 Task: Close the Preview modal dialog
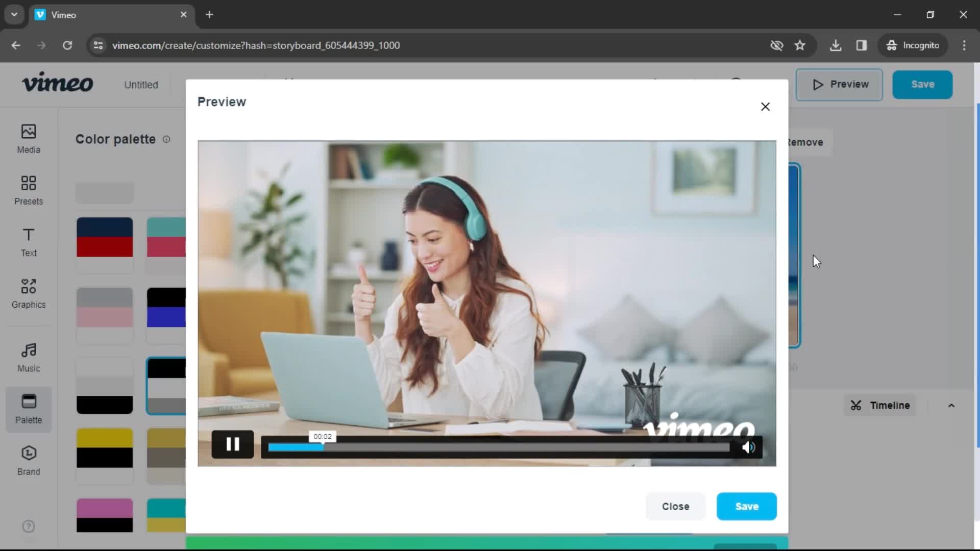click(765, 106)
